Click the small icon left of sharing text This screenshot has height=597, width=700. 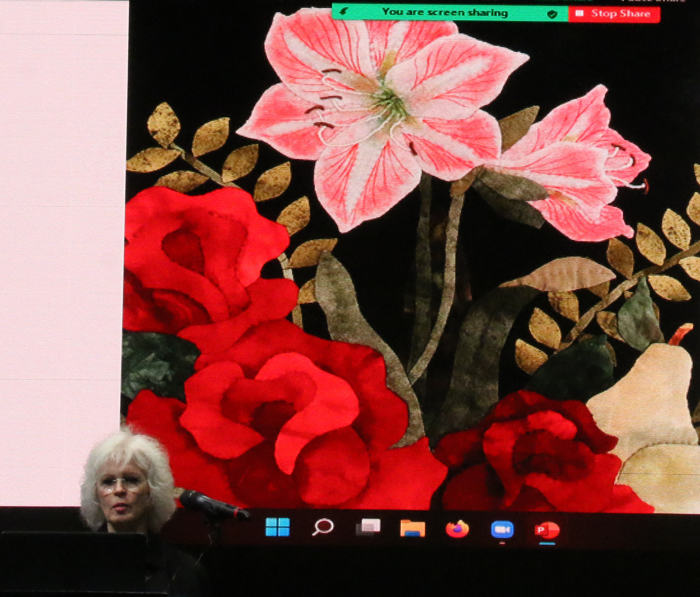[344, 12]
